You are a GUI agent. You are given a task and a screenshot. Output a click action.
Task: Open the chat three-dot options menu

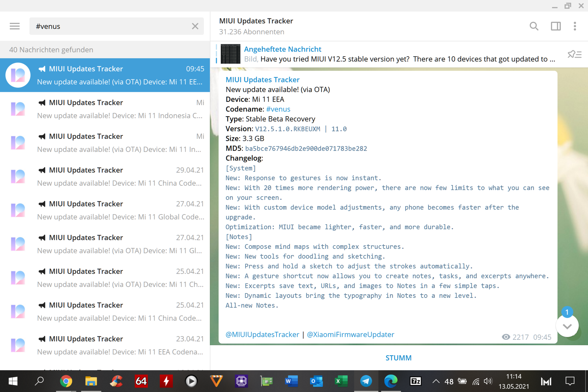coord(575,26)
